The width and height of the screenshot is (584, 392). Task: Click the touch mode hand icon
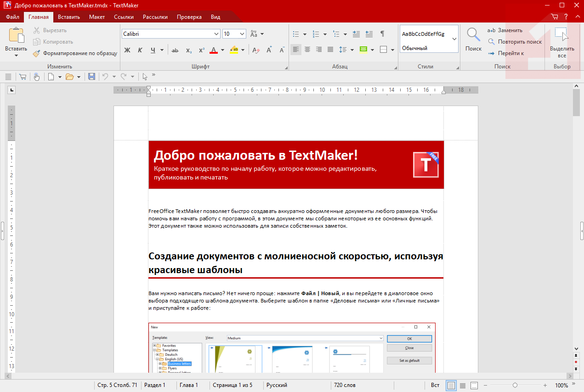[x=36, y=77]
